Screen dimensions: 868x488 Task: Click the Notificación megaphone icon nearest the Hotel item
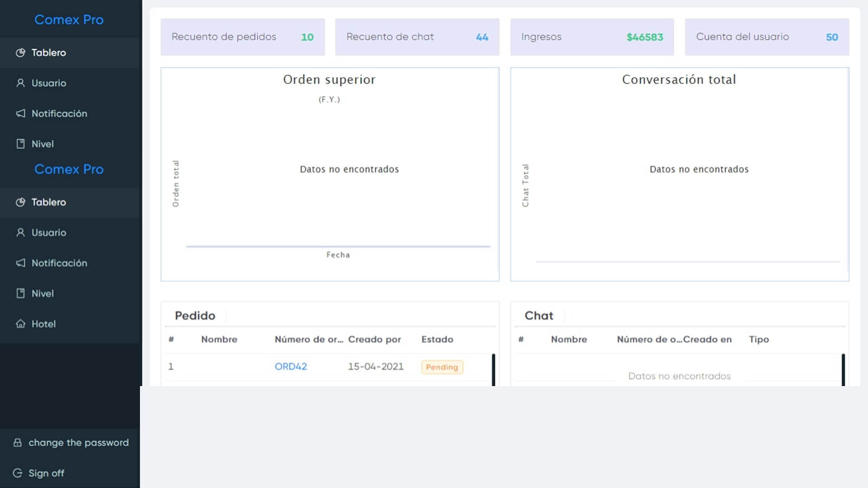21,263
